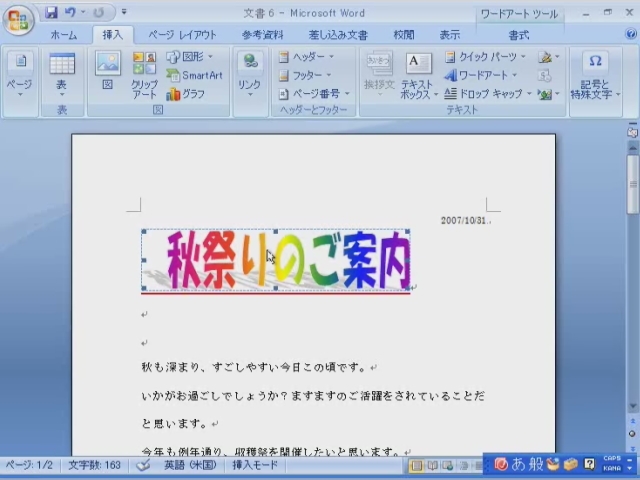Select the 秋祭りのご案内 WordArt object
Screen dimensions: 640x480
point(276,262)
